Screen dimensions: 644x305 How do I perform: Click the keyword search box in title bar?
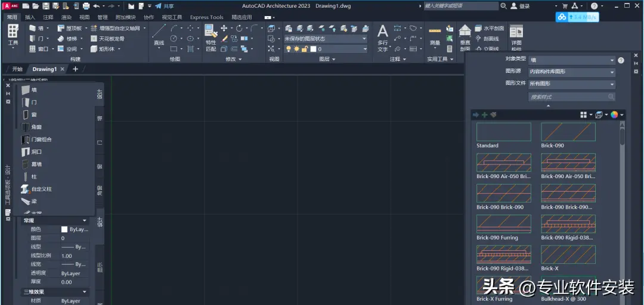(x=460, y=6)
